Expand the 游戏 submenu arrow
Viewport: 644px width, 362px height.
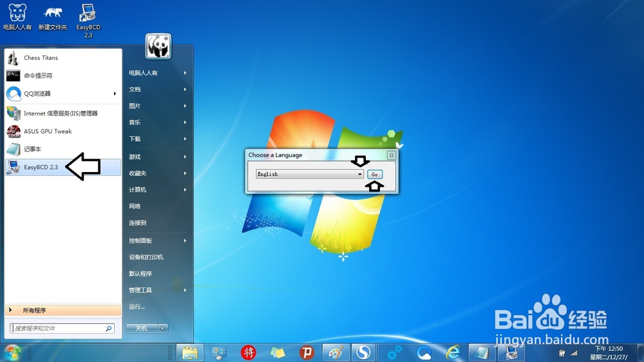[x=185, y=157]
